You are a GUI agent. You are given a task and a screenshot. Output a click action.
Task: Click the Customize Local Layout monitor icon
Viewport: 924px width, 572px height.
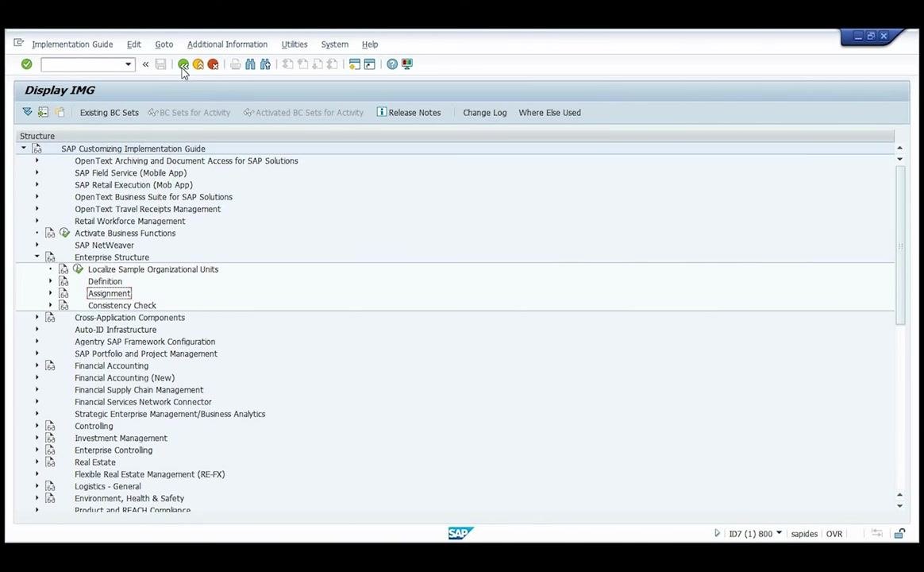407,64
